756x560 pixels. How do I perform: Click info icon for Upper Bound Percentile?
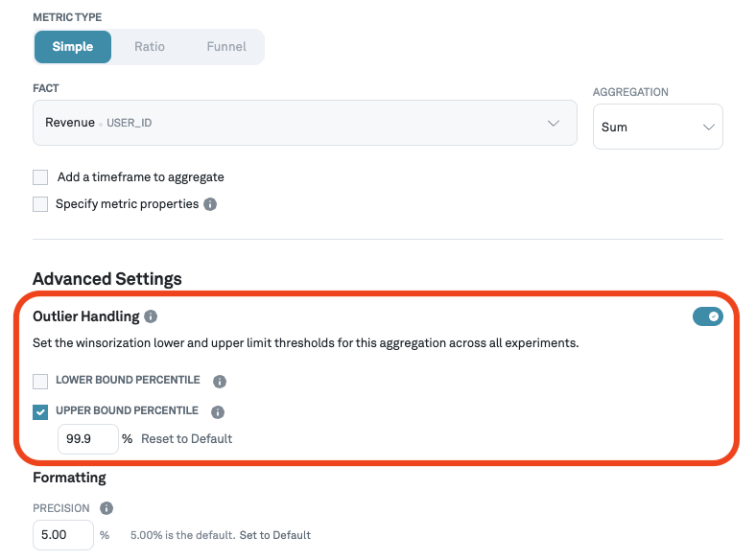tap(217, 412)
